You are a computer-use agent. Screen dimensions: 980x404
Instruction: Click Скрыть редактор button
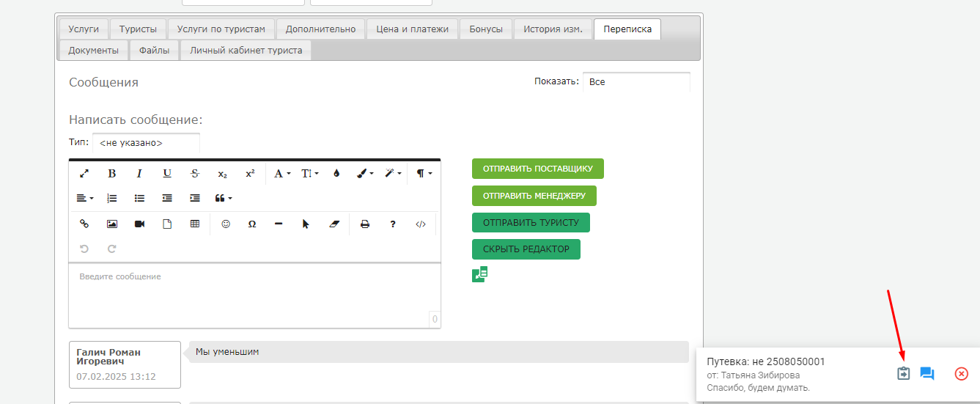point(526,249)
